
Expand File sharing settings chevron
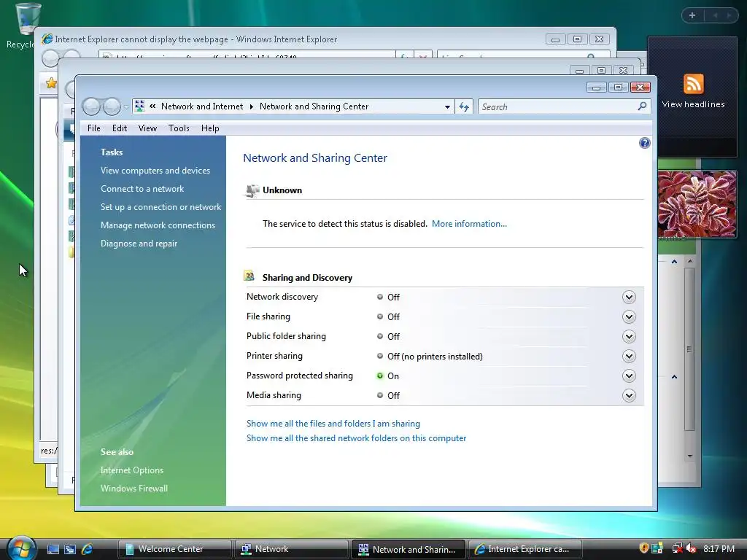629,316
